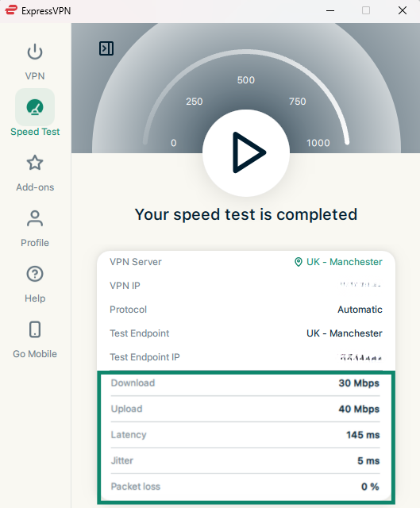Click the Protocol Automatic value
Screen dimensions: 420x508
click(360, 310)
